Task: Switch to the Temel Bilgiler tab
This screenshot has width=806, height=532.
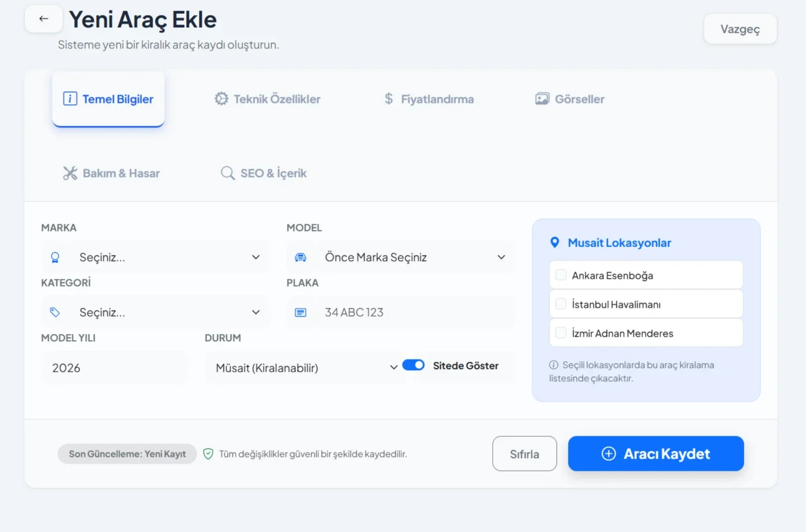Action: tap(109, 99)
